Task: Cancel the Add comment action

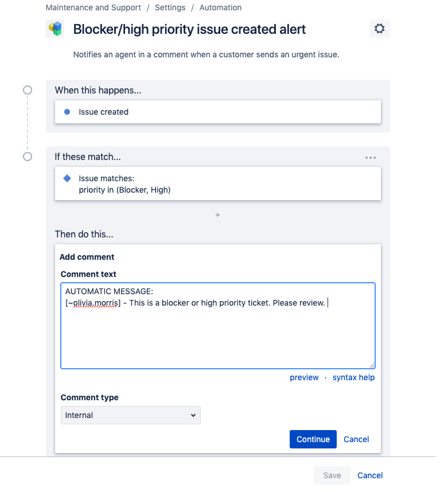Action: point(356,439)
